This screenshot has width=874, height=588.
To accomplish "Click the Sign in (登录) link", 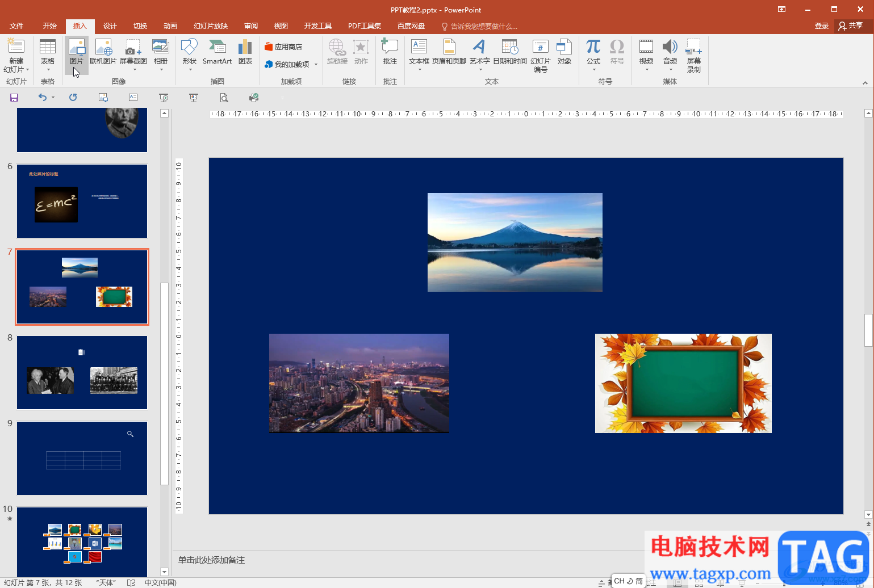I will [822, 26].
